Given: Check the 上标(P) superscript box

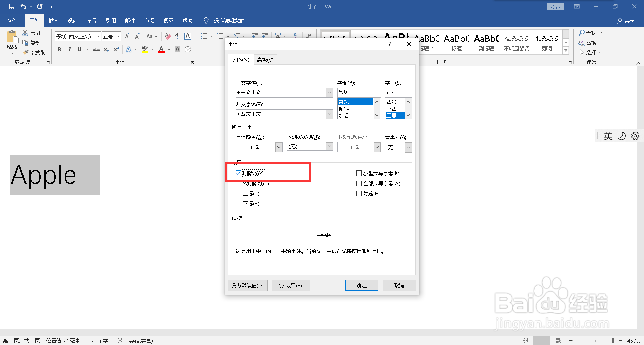Looking at the screenshot, I should pos(238,193).
